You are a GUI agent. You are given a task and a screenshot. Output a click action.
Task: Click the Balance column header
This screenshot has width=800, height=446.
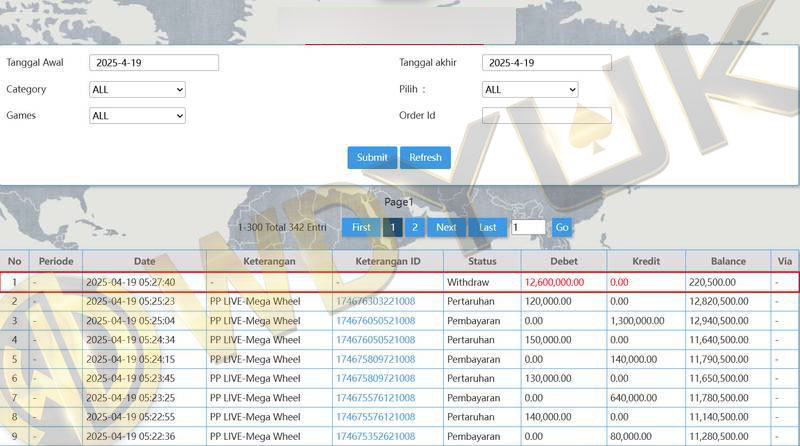pyautogui.click(x=728, y=261)
